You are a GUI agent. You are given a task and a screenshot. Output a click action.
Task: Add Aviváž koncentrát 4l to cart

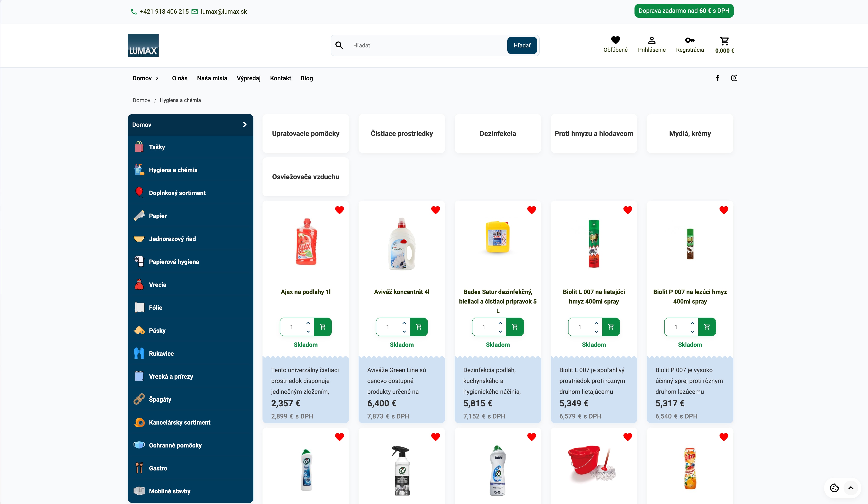[x=419, y=327]
